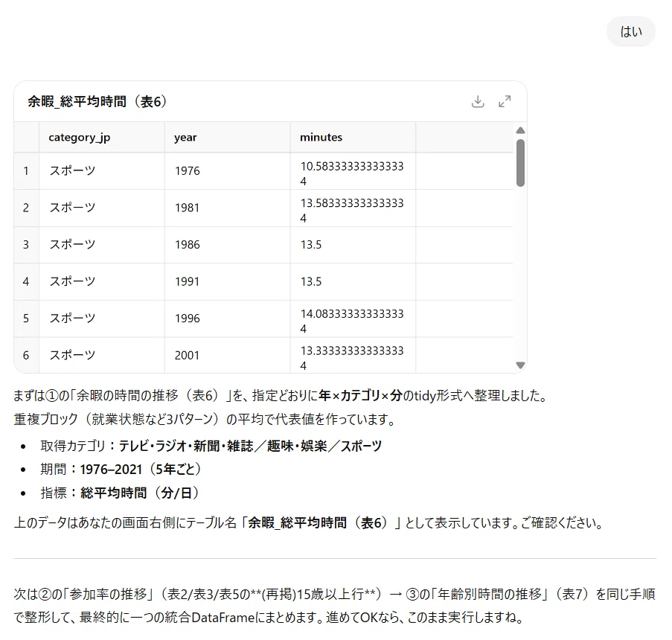Select the minutes column header
The image size is (672, 640).
coord(353,137)
